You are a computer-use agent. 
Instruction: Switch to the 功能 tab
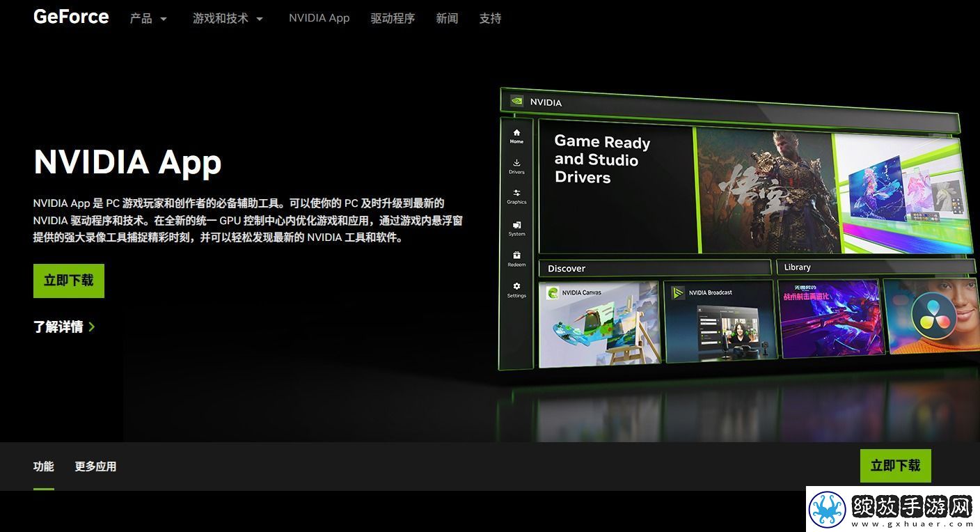point(43,467)
